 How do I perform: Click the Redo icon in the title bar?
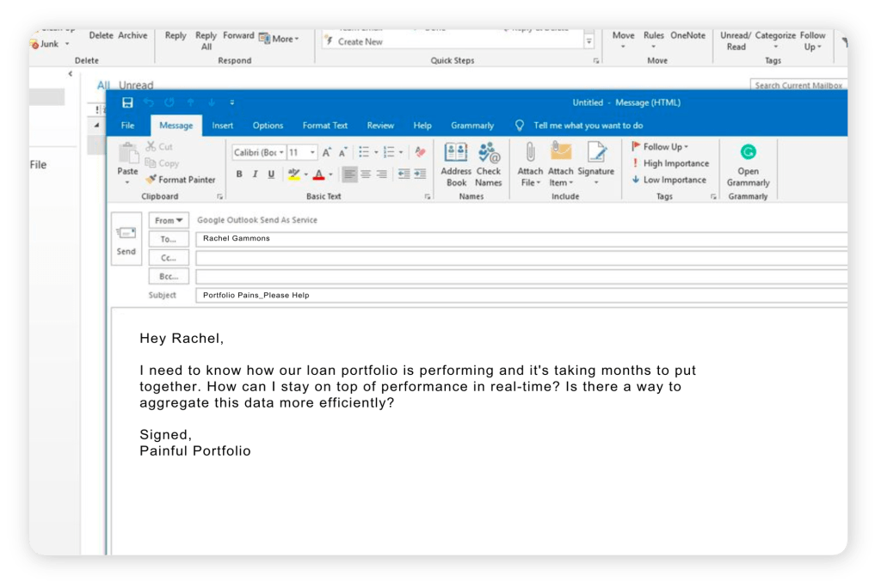coord(169,103)
